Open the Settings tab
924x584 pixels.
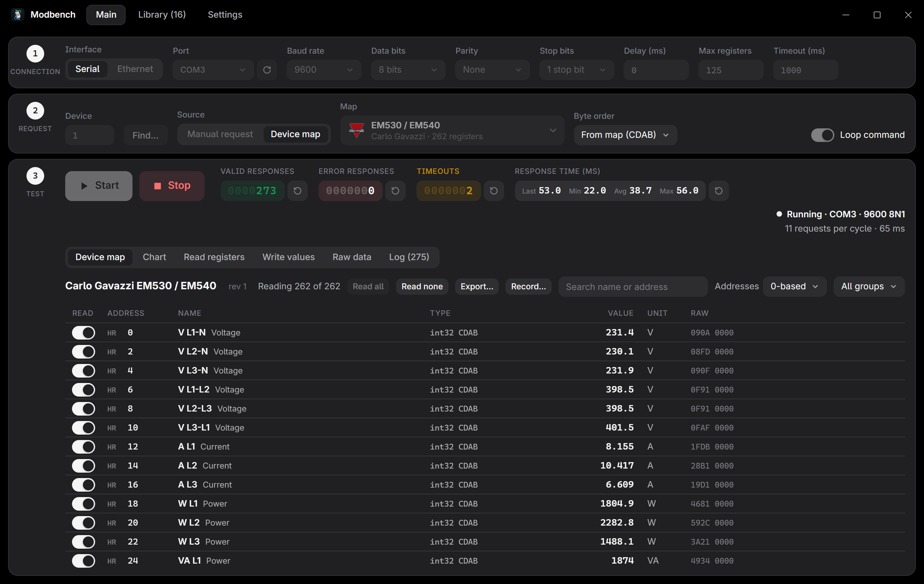click(225, 15)
